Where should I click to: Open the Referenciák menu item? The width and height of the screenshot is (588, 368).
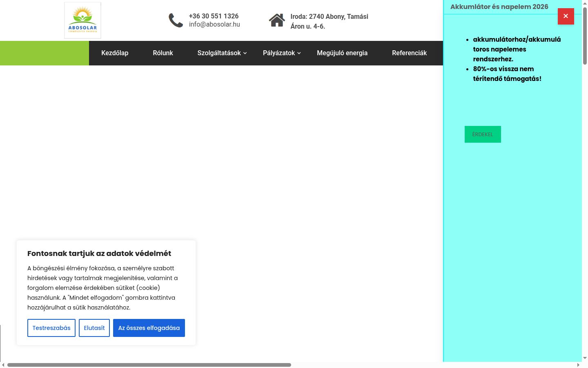[x=409, y=53]
